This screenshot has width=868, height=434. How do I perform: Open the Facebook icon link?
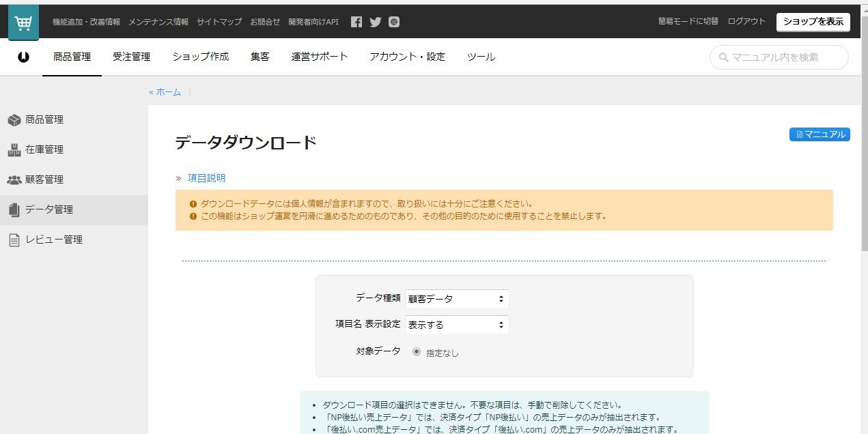point(356,22)
